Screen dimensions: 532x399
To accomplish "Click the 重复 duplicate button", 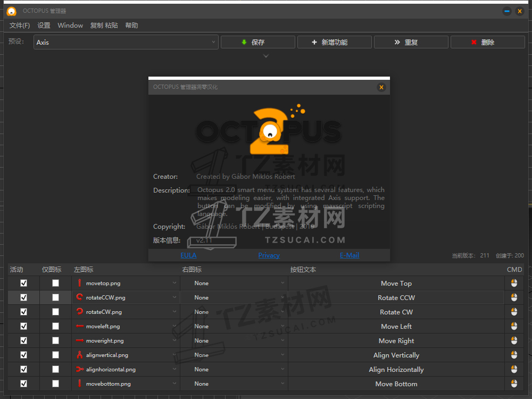I will (x=411, y=42).
